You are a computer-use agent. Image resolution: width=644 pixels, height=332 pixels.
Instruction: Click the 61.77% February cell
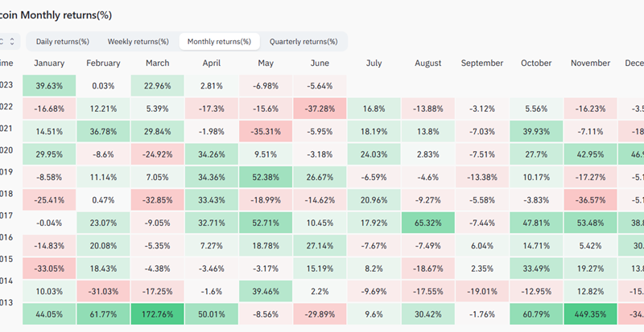pos(103,314)
